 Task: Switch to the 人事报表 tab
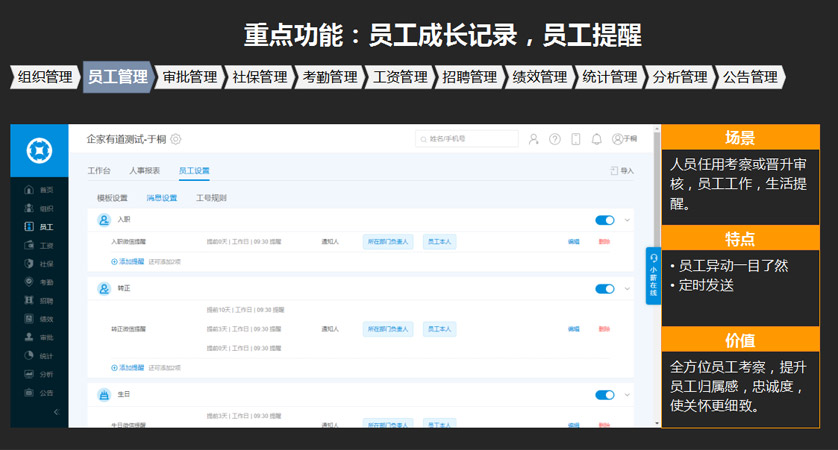click(x=144, y=171)
